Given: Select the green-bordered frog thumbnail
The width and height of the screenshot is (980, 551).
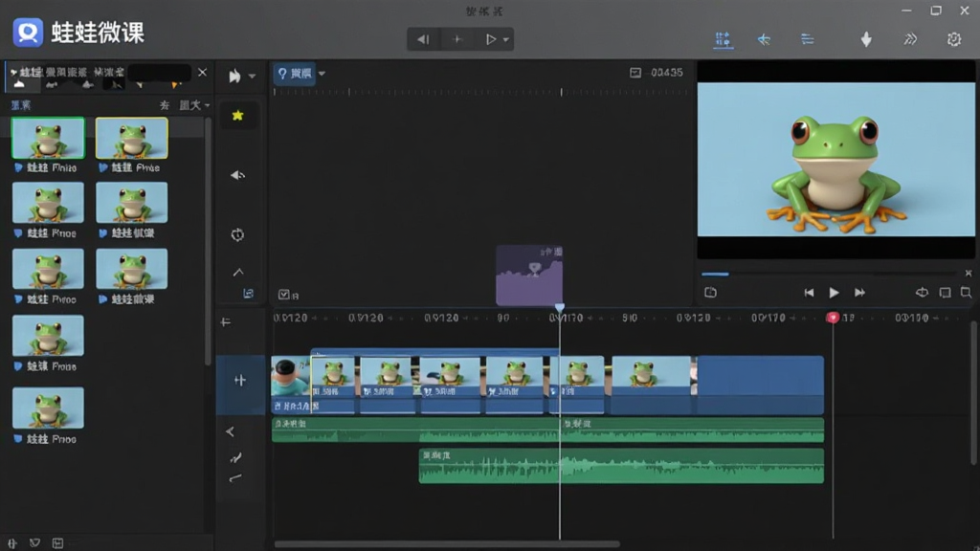Looking at the screenshot, I should coord(48,138).
